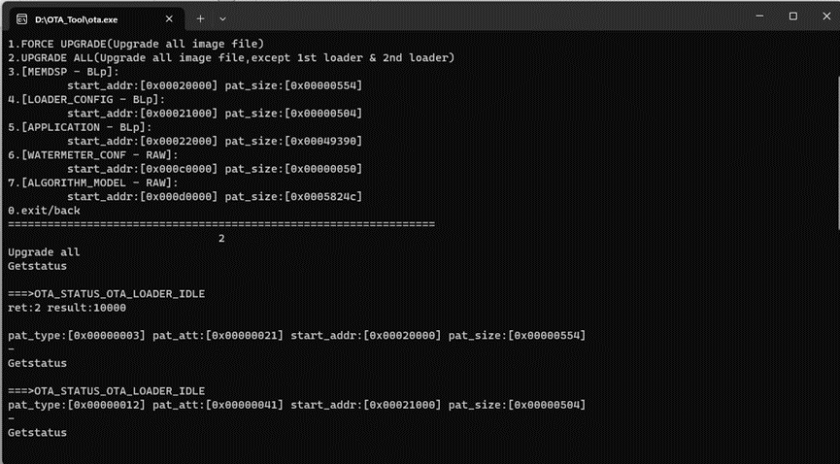
Task: Open a new terminal tab with plus
Action: pyautogui.click(x=200, y=19)
